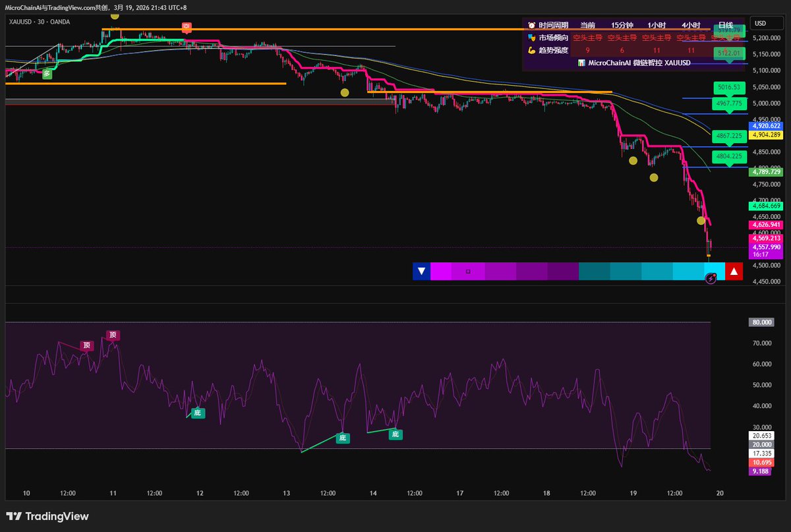Click 空头主导 in the 15分钟 column
Screen dimensions: 791x532
coord(622,38)
